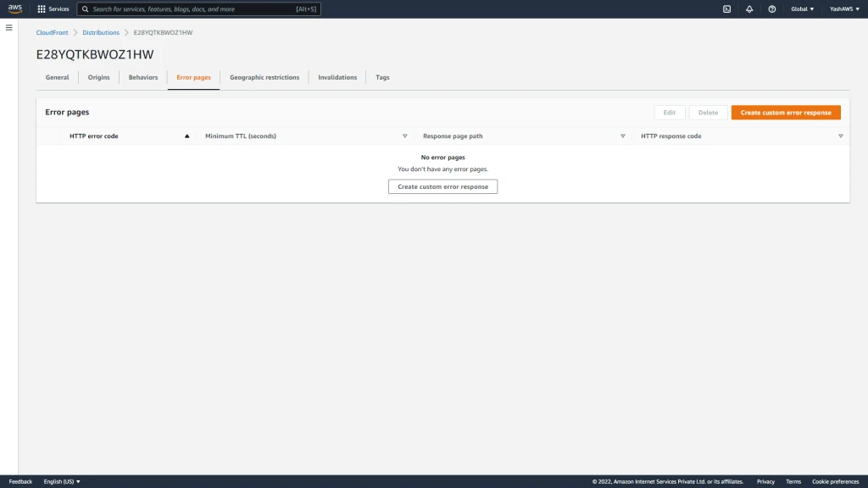868x488 pixels.
Task: Click the No error pages message
Action: [442, 157]
